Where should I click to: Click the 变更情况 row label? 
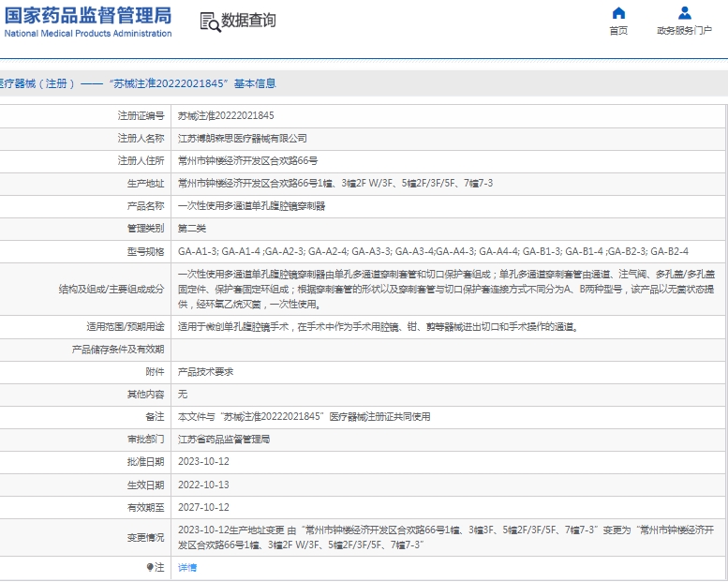146,537
